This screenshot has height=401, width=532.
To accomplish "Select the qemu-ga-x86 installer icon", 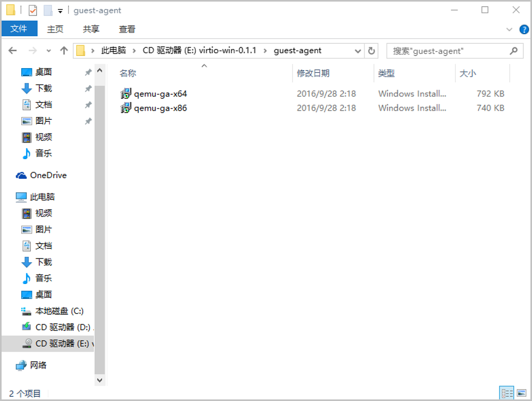I will coord(126,108).
